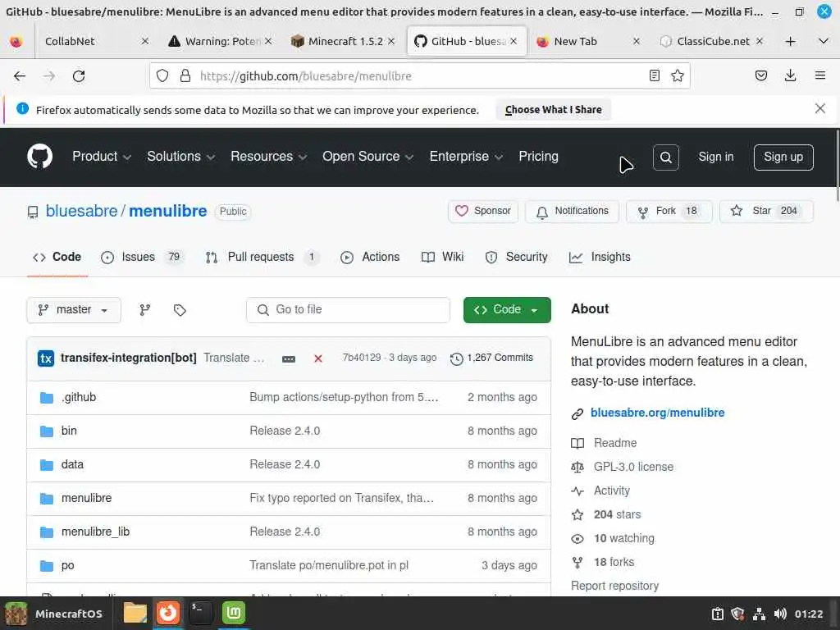The height and width of the screenshot is (630, 840).
Task: Open the GitHub Octocat home logo
Action: click(x=39, y=157)
